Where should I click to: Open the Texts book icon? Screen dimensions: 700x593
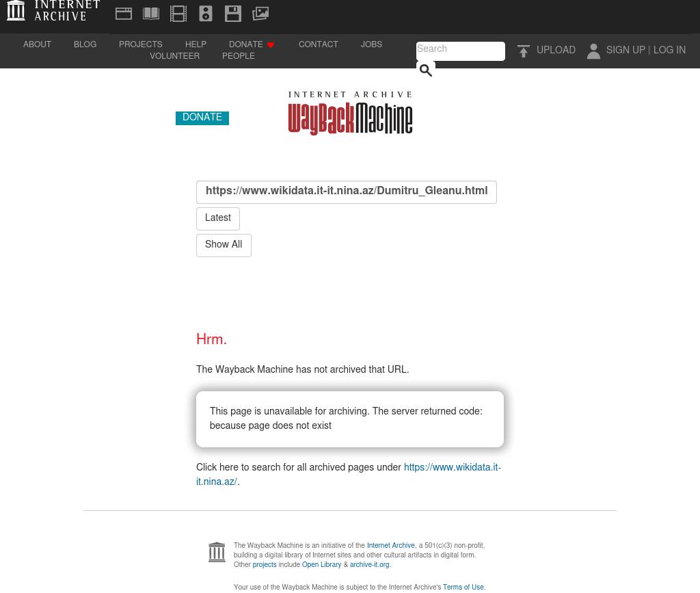[x=151, y=14]
